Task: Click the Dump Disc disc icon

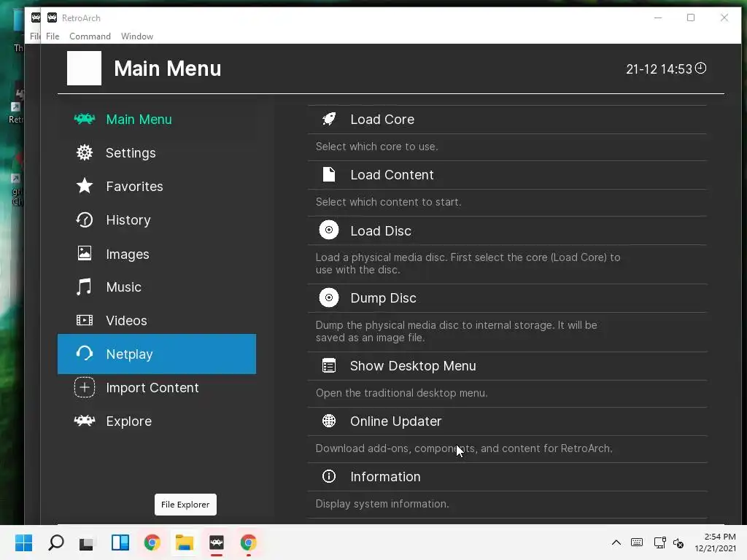Action: point(329,297)
